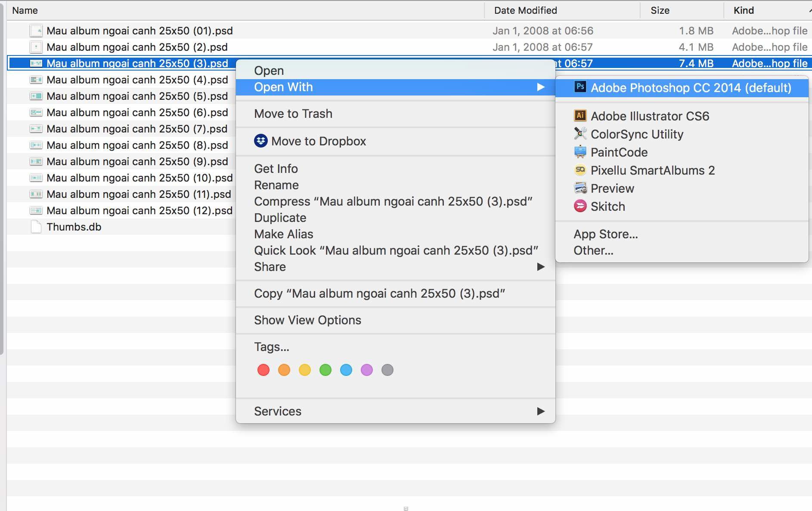
Task: Select Move to Trash
Action: 395,114
